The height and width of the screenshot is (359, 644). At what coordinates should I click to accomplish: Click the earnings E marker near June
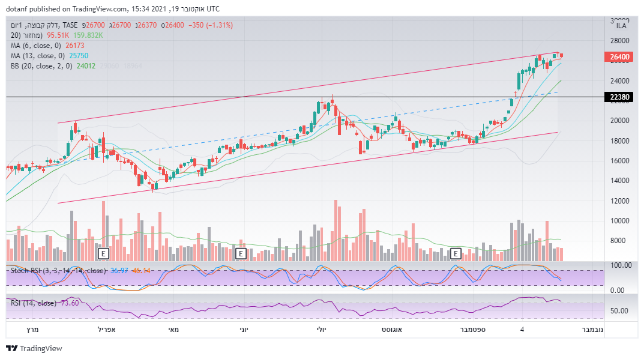point(241,253)
